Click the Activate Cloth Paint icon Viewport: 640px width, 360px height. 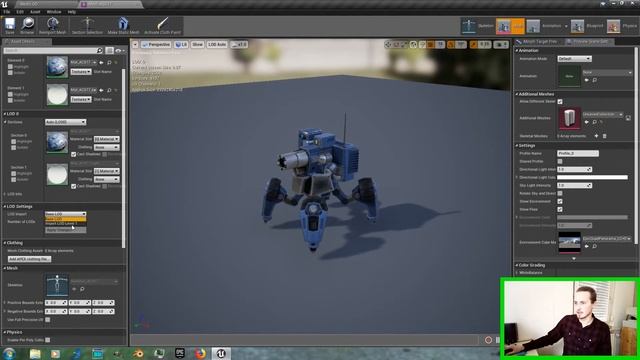[x=162, y=26]
